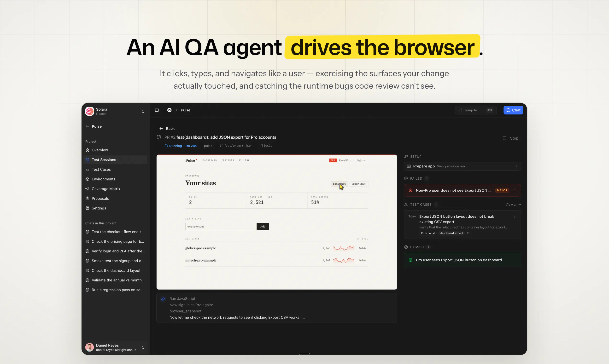Screen dimensions: 609x364
Task: Click Add button in the site preview
Action: tap(263, 226)
